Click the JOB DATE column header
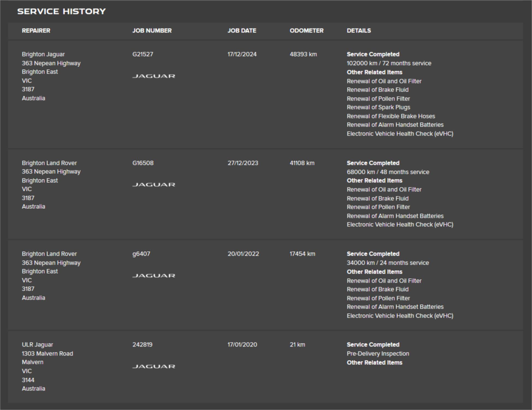 [x=242, y=31]
